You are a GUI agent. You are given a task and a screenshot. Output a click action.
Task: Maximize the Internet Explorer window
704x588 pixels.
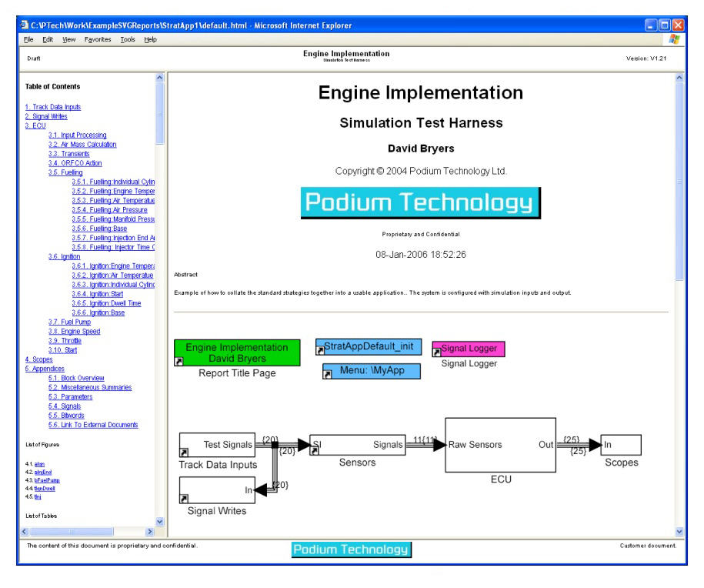coord(665,25)
